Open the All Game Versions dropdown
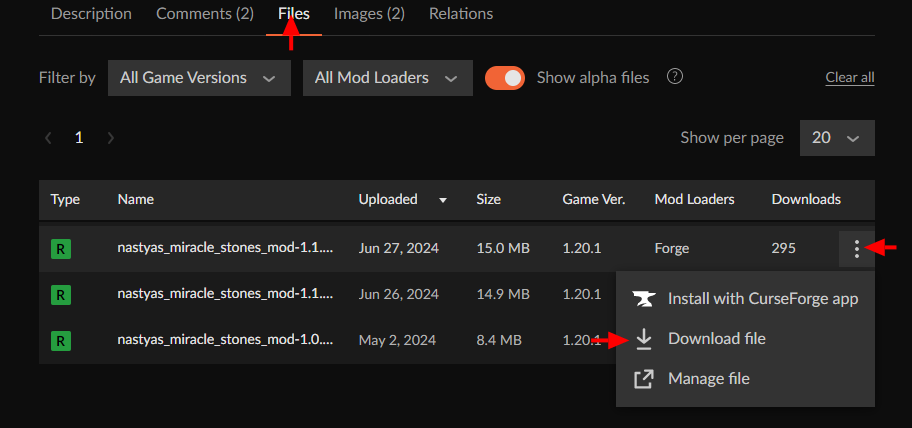The width and height of the screenshot is (912, 428). [199, 78]
